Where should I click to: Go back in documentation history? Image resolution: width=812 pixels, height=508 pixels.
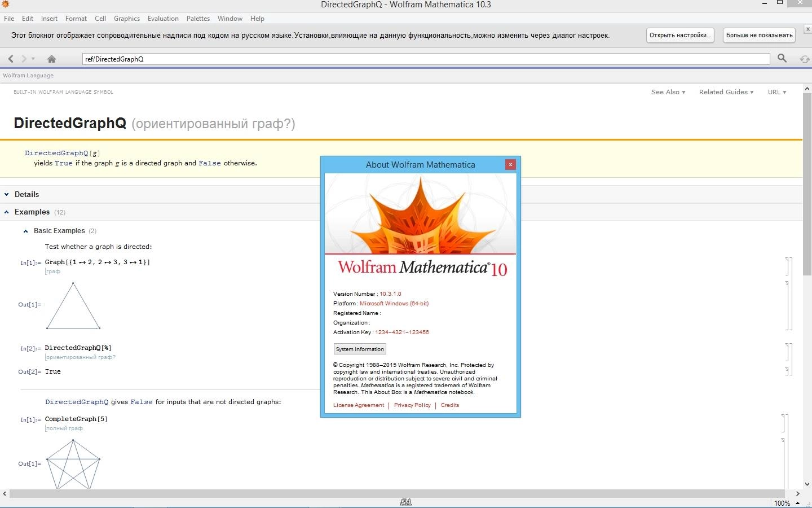[x=11, y=59]
